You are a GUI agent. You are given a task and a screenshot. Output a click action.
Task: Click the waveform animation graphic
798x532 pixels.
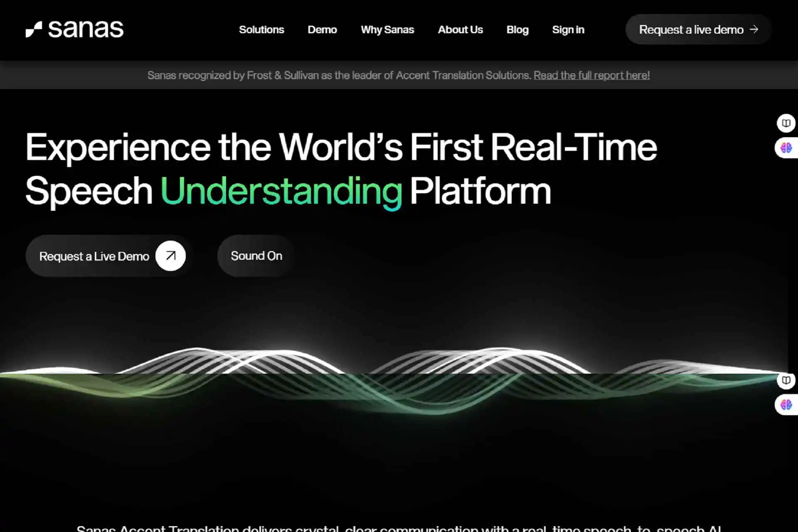(x=394, y=380)
